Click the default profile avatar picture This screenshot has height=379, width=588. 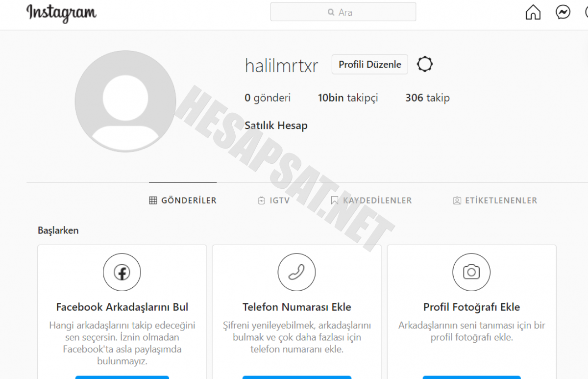tap(125, 101)
